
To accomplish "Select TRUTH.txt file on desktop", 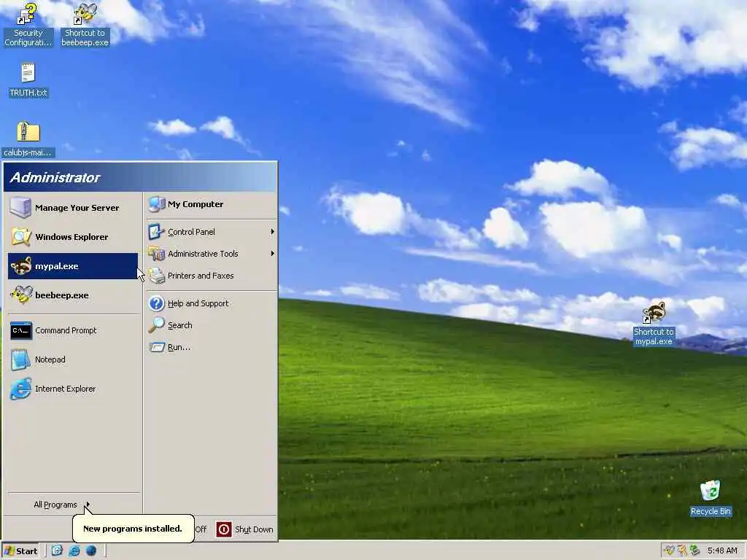I will click(28, 80).
